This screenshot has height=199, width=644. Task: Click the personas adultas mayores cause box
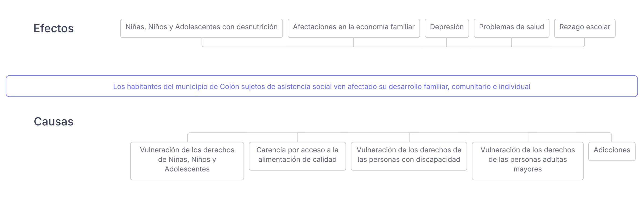point(528,160)
